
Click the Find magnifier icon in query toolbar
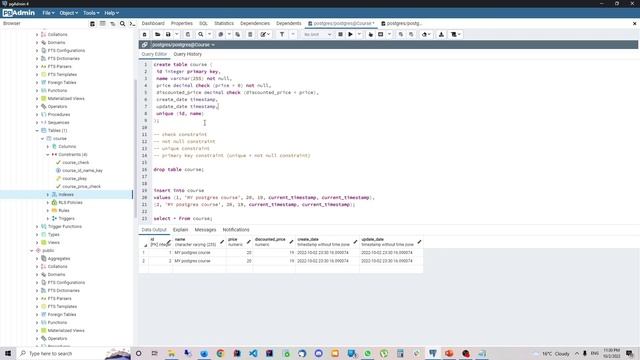pos(200,35)
